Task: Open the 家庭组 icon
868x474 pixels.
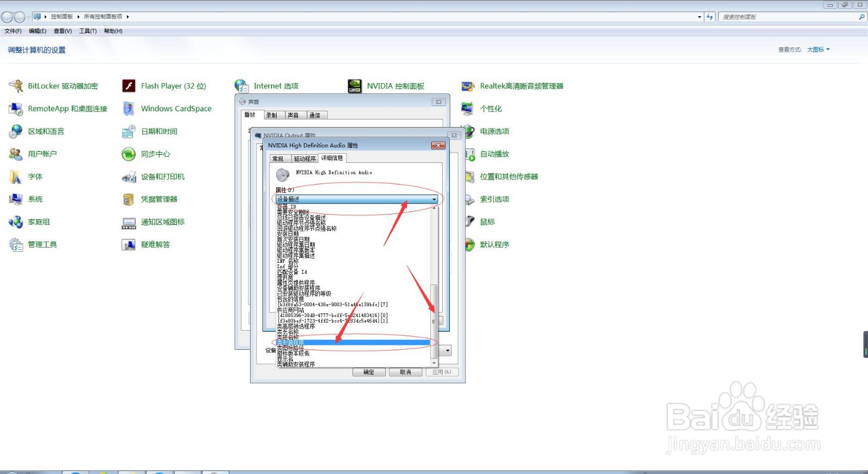Action: [16, 222]
